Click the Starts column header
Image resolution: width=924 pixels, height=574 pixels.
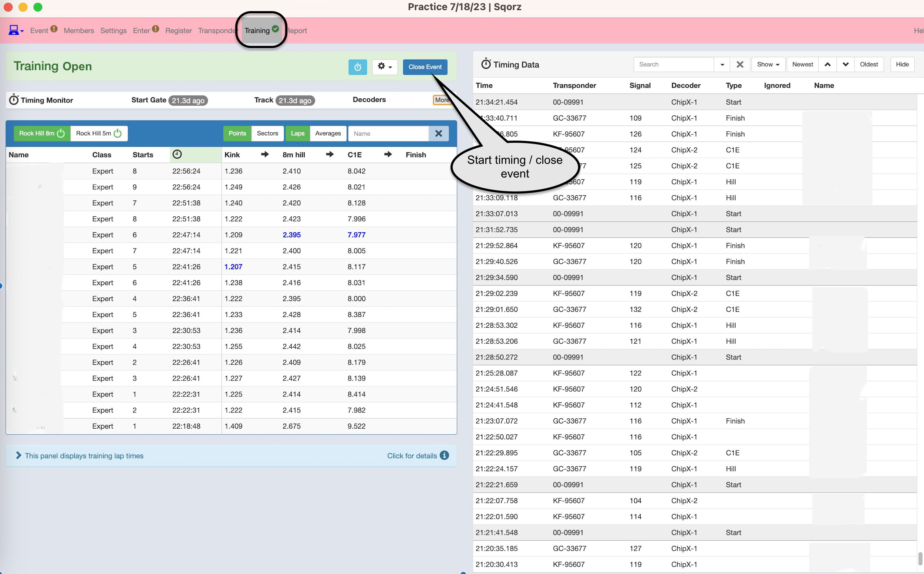point(143,155)
